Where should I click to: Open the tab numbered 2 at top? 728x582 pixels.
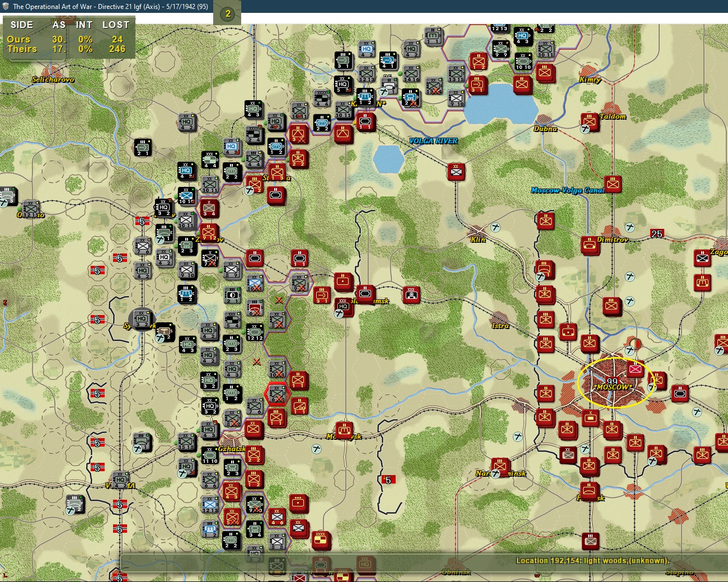[228, 13]
